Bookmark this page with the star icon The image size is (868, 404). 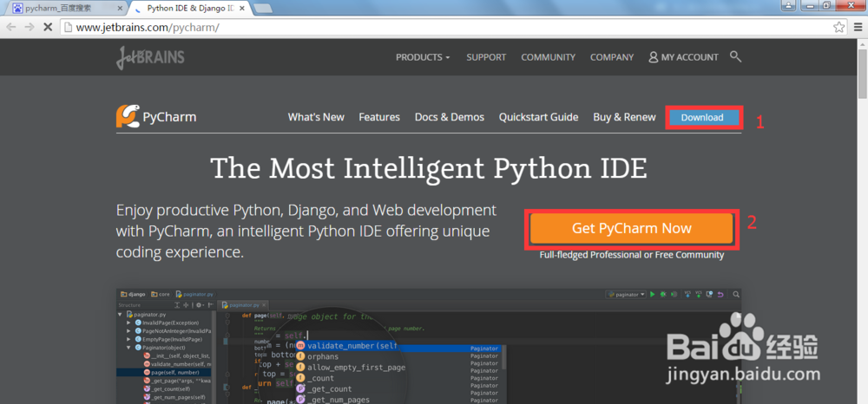pyautogui.click(x=839, y=27)
